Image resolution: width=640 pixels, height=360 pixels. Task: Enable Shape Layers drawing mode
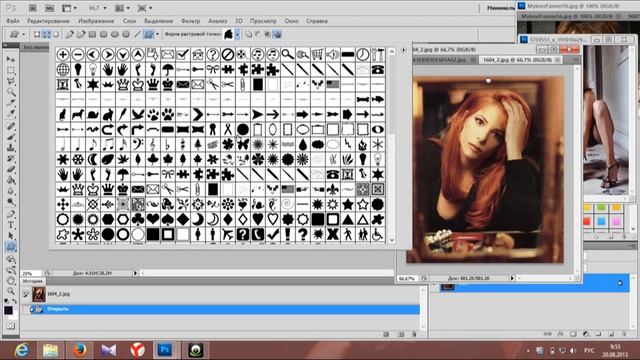tap(37, 34)
